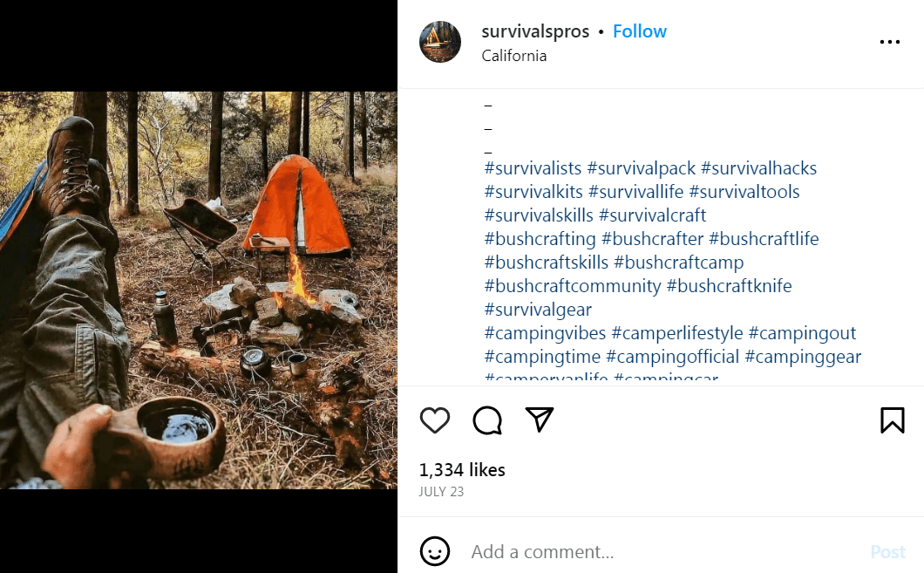Open the #bushcrafting hashtag

coord(540,238)
